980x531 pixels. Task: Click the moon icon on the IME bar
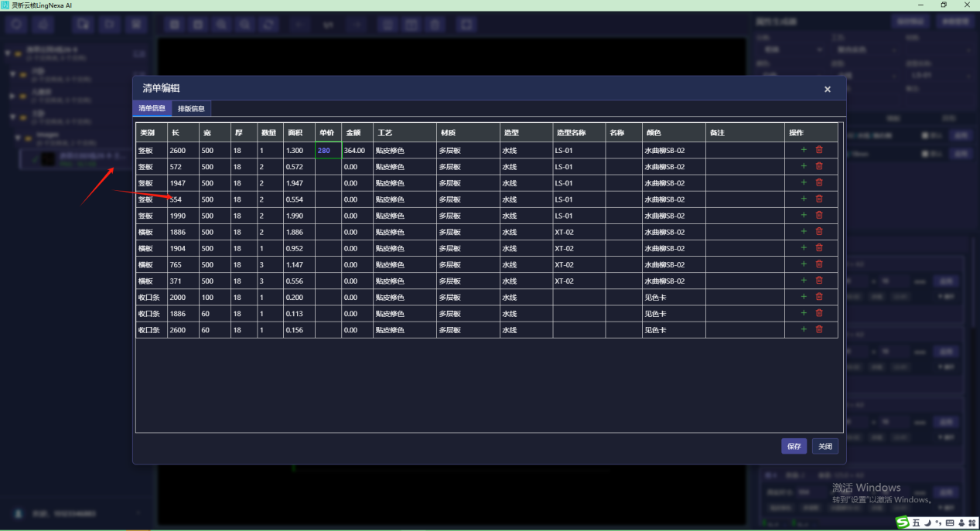pyautogui.click(x=927, y=523)
